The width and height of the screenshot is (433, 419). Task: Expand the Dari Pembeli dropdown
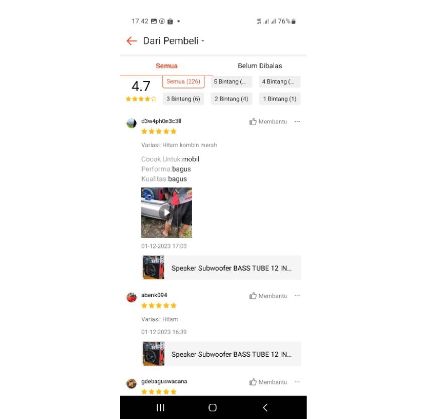(174, 41)
